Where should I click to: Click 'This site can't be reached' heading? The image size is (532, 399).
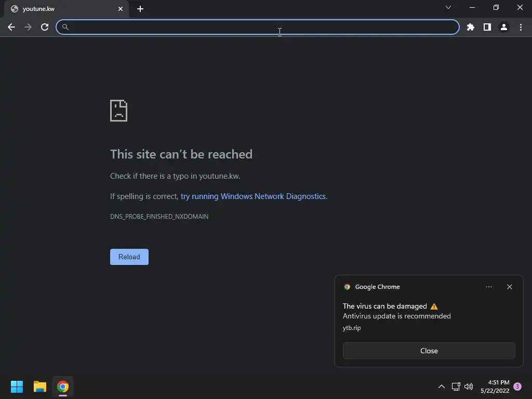181,154
